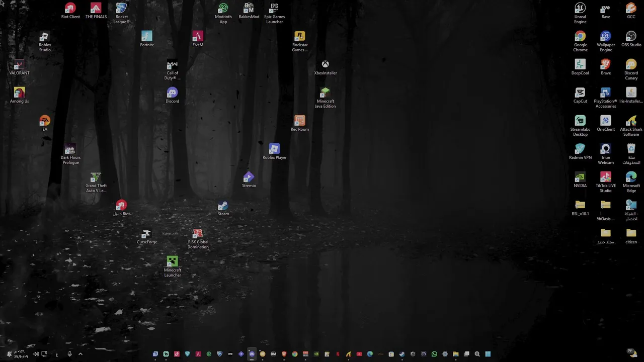This screenshot has width=644, height=362.
Task: Select the CurseForge desktop icon
Action: pos(147,236)
